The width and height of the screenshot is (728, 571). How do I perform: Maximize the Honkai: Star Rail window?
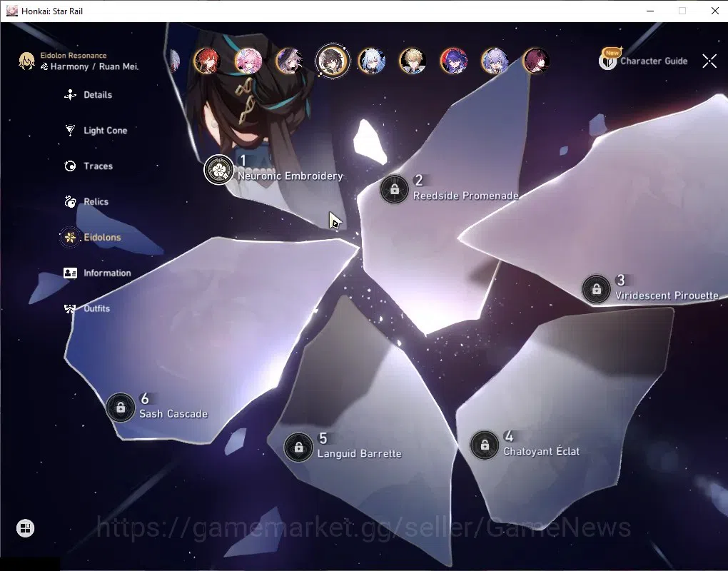pyautogui.click(x=682, y=11)
